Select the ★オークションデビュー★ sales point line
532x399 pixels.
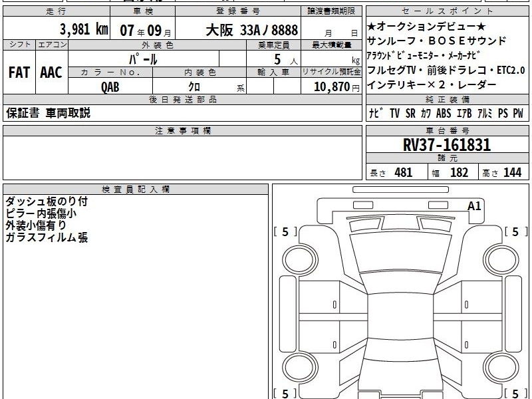(426, 26)
